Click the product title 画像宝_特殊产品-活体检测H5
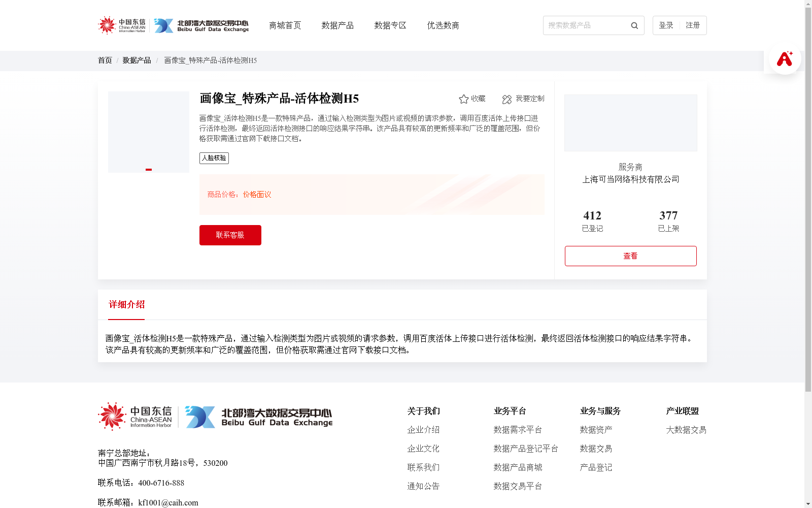The image size is (812, 508). [x=279, y=99]
